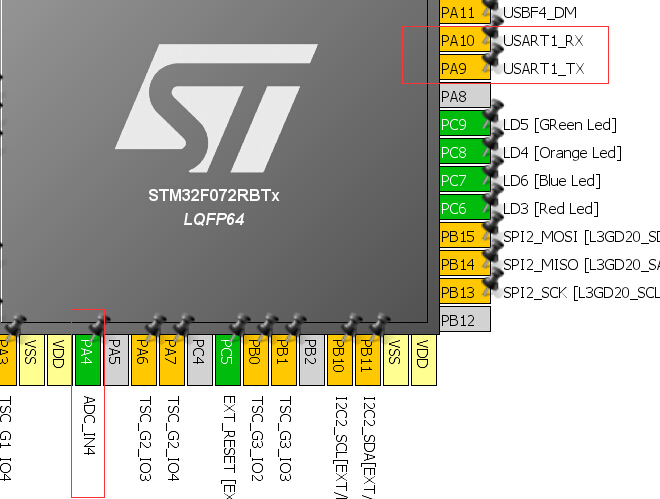Select the green PC6 pin
The width and height of the screenshot is (660, 499).
465,208
